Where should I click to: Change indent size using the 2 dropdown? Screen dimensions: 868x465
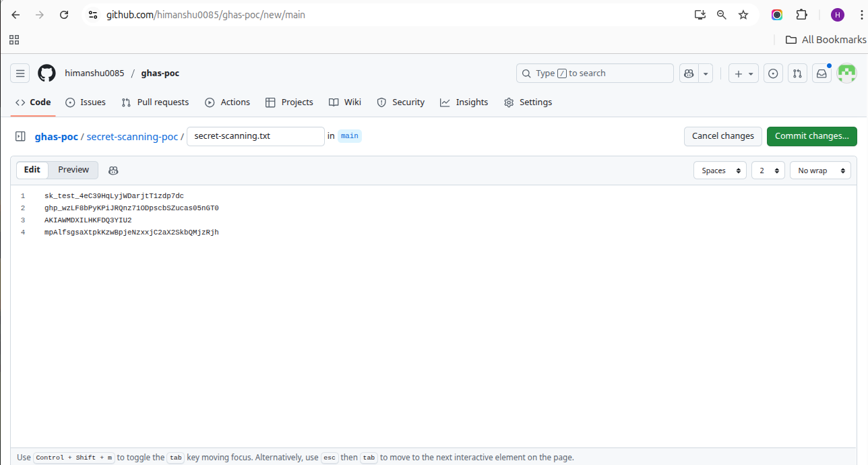[768, 170]
